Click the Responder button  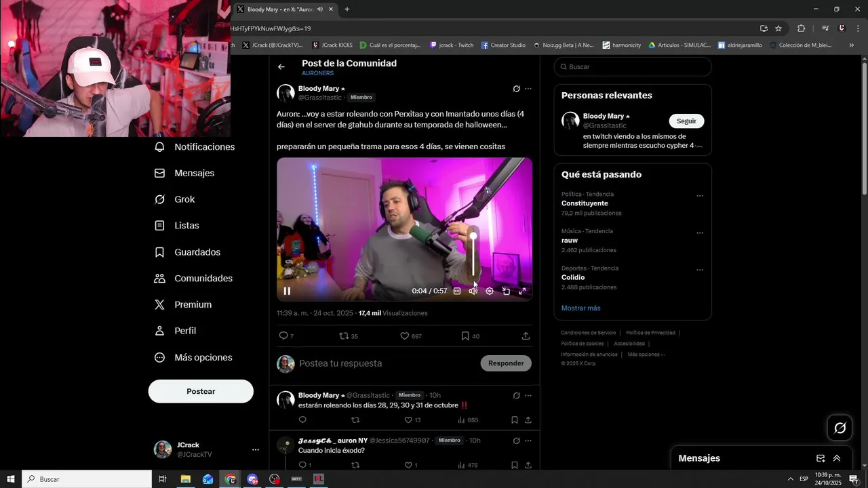[x=506, y=363]
